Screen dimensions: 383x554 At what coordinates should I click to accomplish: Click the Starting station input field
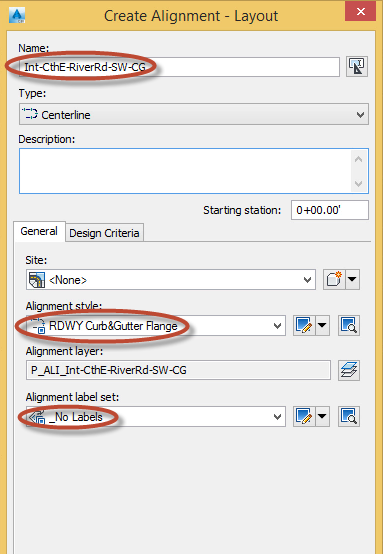tap(330, 210)
